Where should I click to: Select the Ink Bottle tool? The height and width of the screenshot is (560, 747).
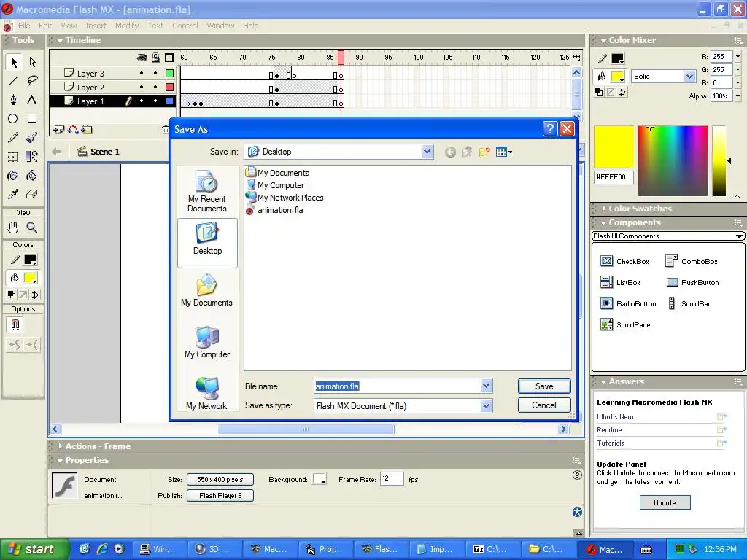pos(13,176)
